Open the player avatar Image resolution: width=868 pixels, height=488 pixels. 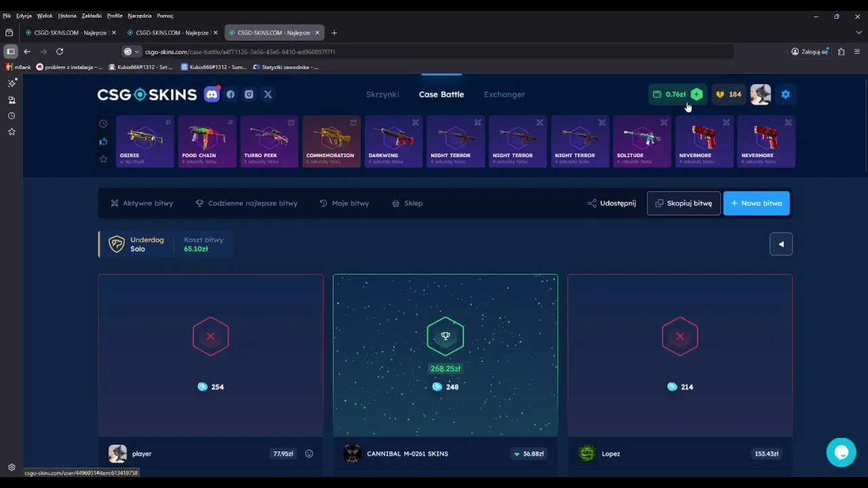click(117, 453)
